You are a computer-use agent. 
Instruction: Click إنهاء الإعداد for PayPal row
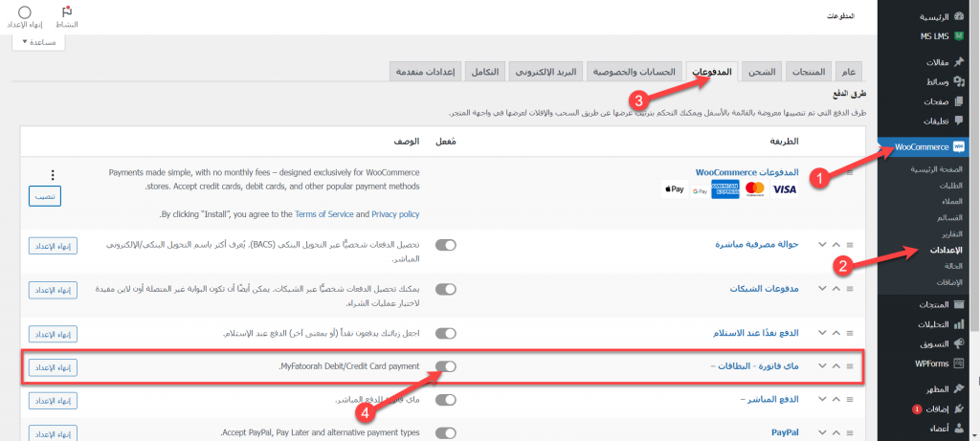53,433
